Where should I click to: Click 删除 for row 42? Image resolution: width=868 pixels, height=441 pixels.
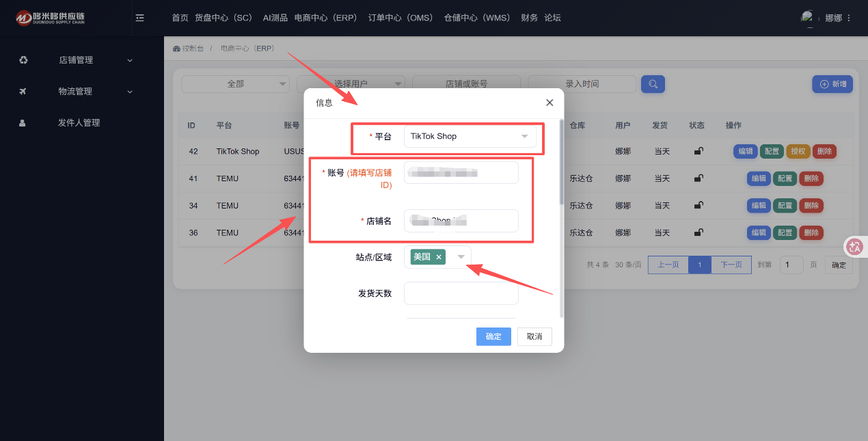[x=824, y=151]
